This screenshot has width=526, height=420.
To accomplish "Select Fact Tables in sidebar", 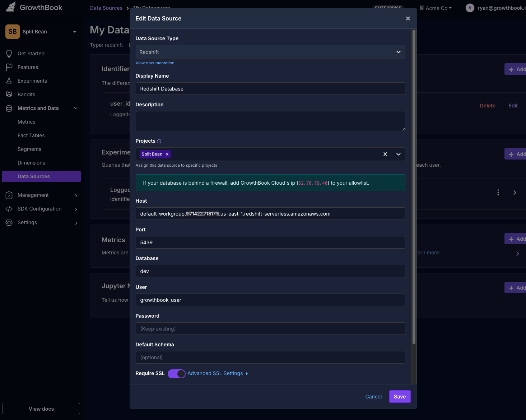I will pyautogui.click(x=31, y=135).
